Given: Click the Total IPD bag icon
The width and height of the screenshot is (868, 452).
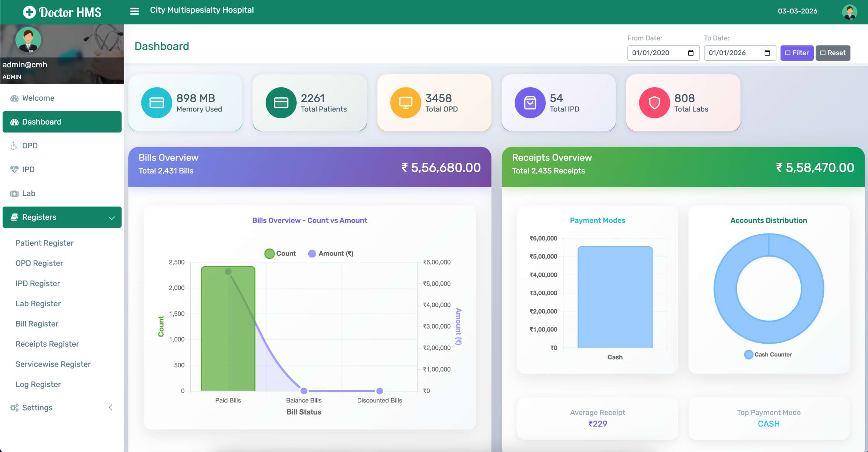Looking at the screenshot, I should [x=530, y=103].
